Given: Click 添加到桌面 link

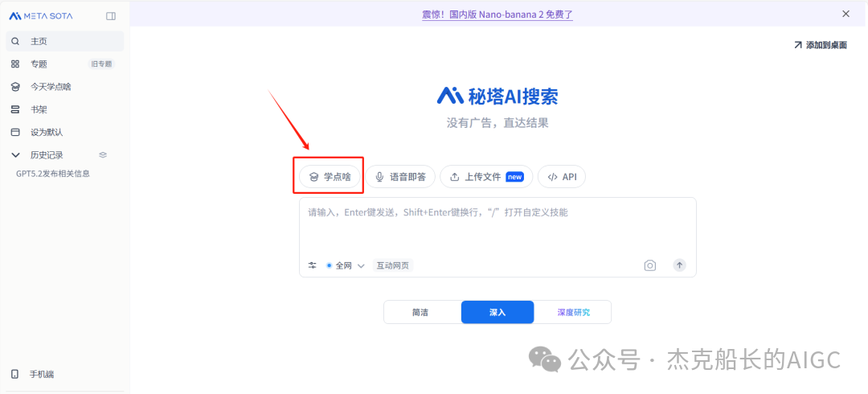Looking at the screenshot, I should pos(821,46).
